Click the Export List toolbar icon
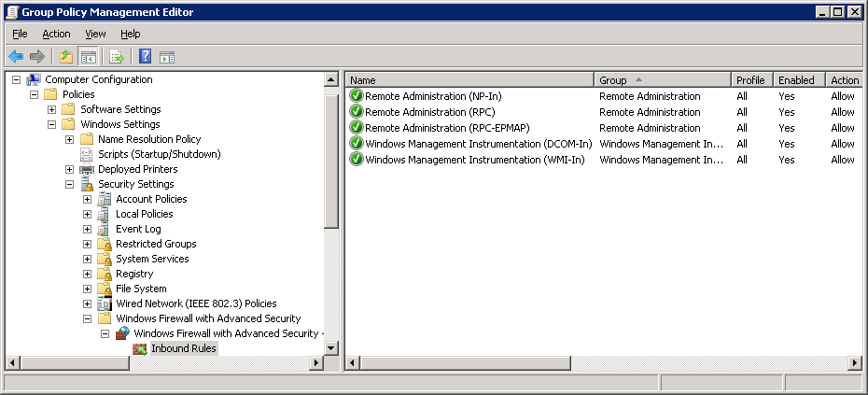The height and width of the screenshot is (395, 868). pos(117,57)
